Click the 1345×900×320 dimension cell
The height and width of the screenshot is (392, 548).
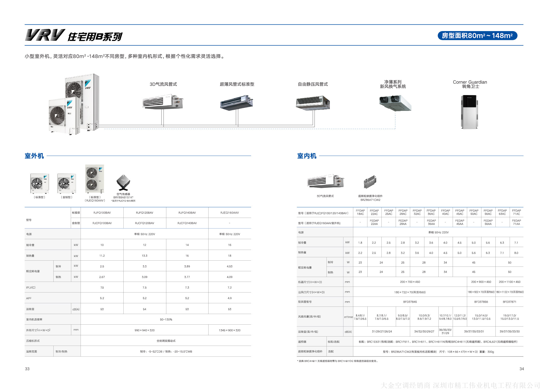point(230,330)
